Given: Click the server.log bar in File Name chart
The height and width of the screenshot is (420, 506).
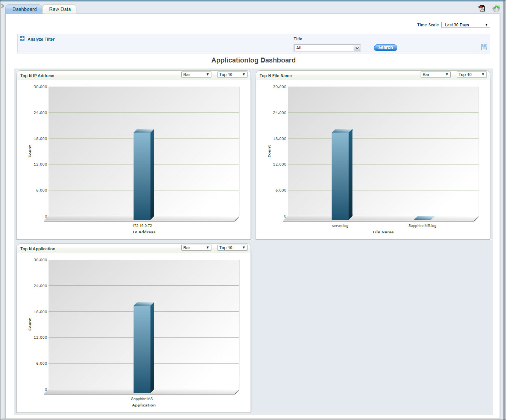Looking at the screenshot, I should [340, 175].
